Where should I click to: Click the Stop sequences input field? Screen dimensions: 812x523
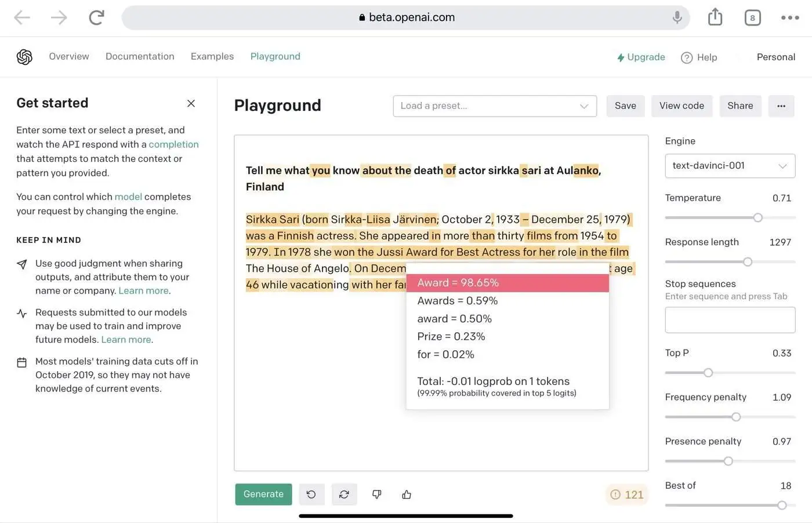[x=730, y=320]
